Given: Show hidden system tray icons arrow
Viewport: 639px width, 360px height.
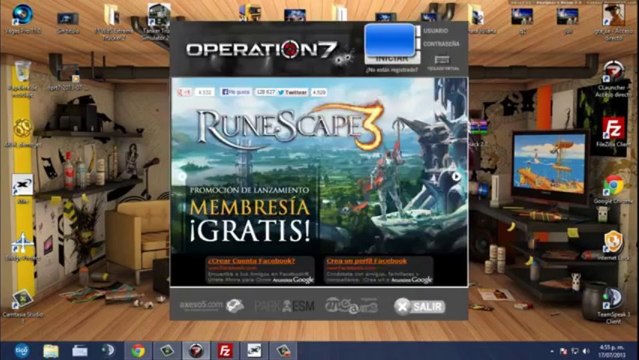Looking at the screenshot, I should coord(552,351).
